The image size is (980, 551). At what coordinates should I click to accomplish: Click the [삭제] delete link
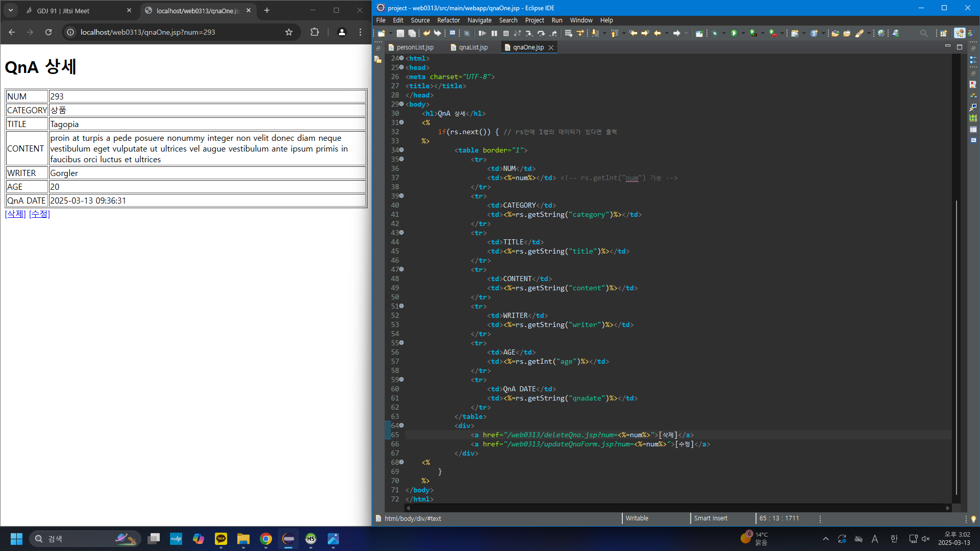click(15, 214)
